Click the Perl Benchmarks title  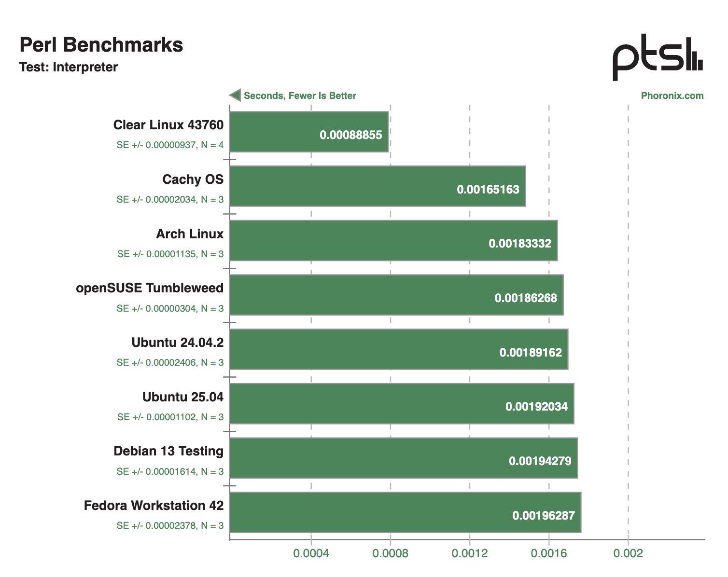click(101, 45)
